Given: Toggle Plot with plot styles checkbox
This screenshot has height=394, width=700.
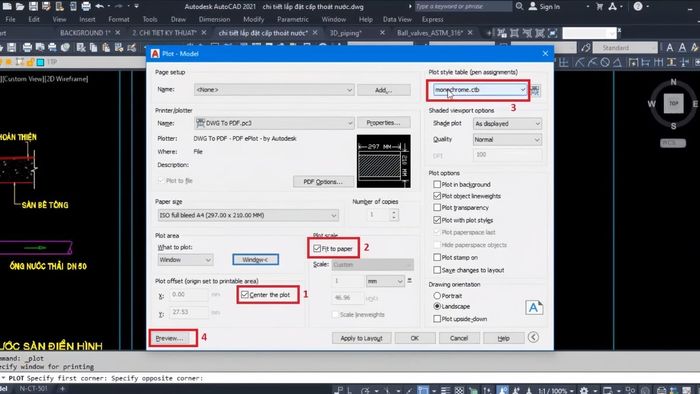Looking at the screenshot, I should 437,220.
